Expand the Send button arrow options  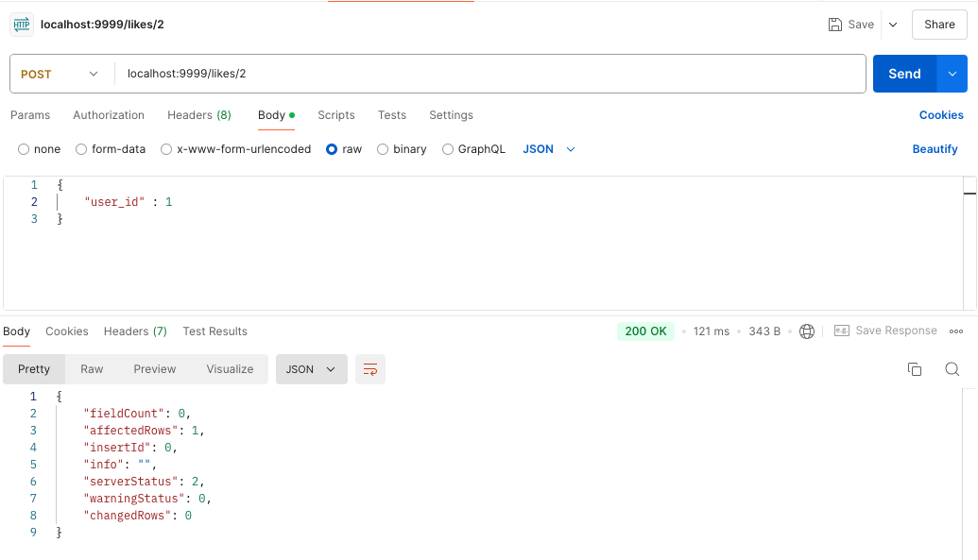[x=952, y=74]
